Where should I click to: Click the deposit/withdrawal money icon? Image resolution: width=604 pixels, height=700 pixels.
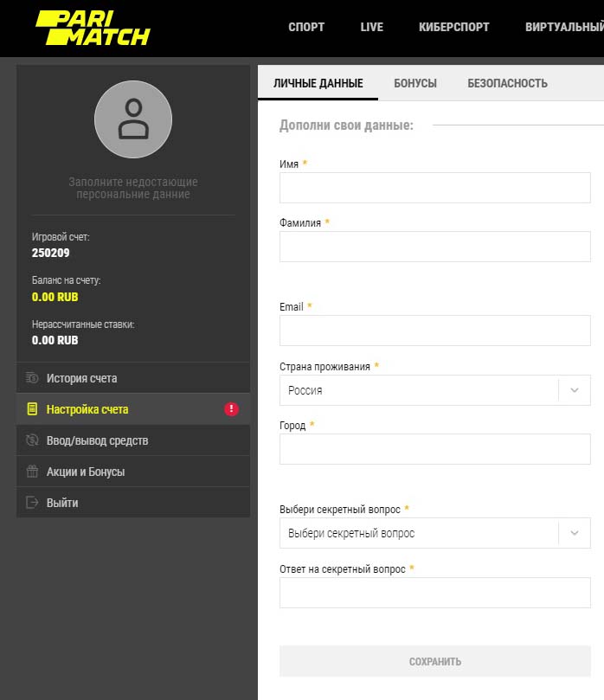pos(33,440)
